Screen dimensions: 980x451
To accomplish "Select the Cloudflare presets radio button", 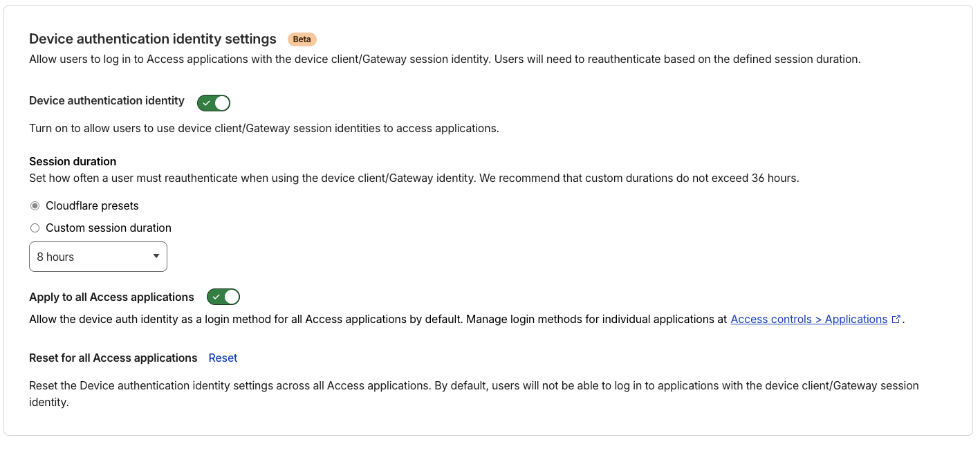I will [35, 206].
